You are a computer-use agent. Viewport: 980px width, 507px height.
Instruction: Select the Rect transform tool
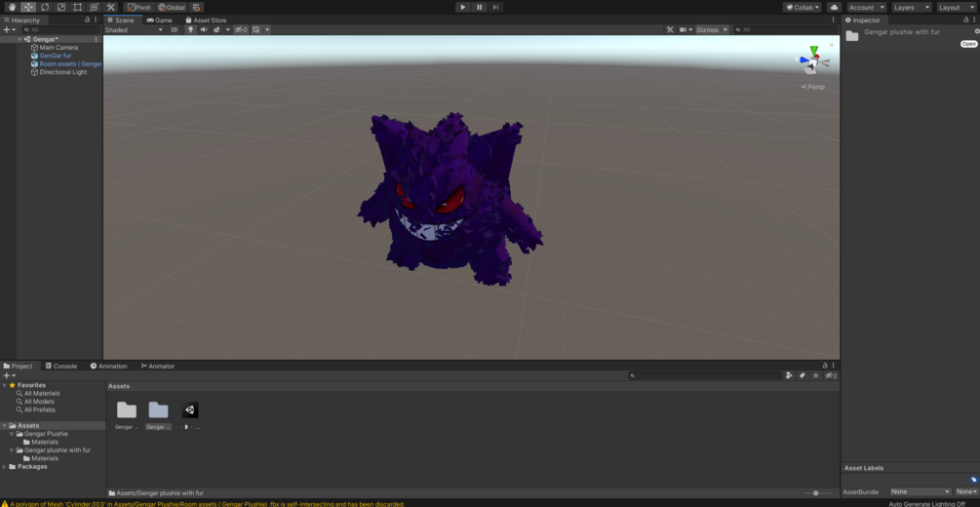pos(77,8)
